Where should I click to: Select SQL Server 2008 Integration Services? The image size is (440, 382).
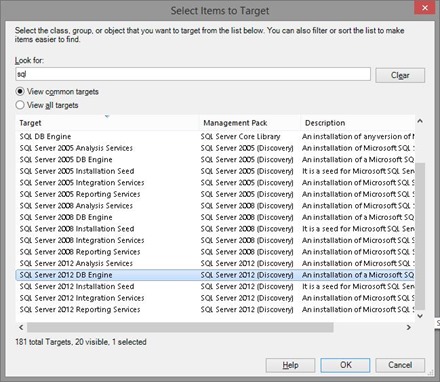215,240
